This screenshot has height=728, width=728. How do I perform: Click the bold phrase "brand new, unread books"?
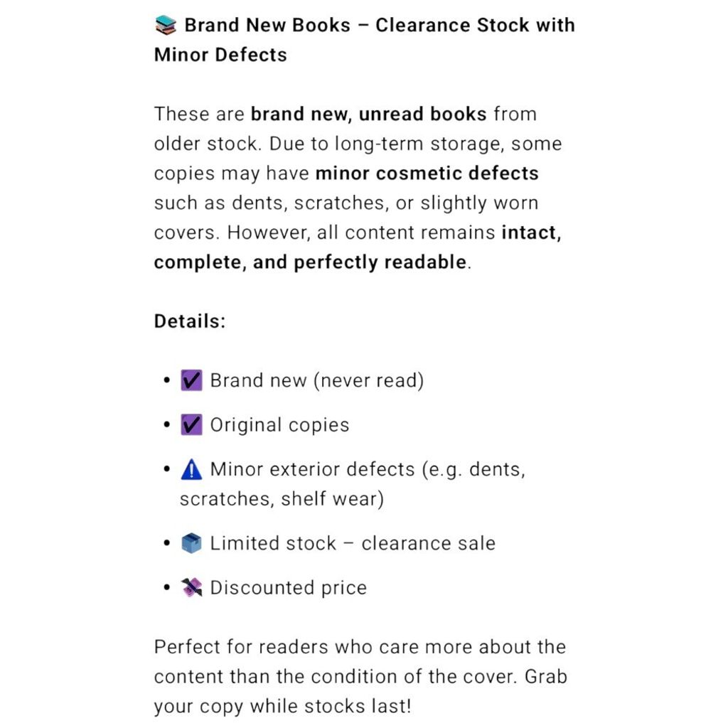pyautogui.click(x=369, y=114)
